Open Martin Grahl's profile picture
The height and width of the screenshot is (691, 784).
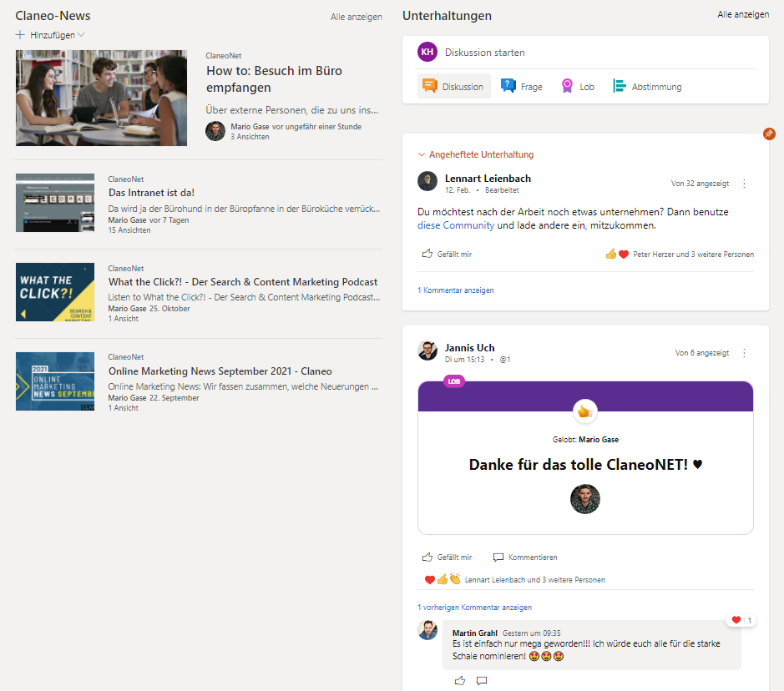(x=427, y=630)
